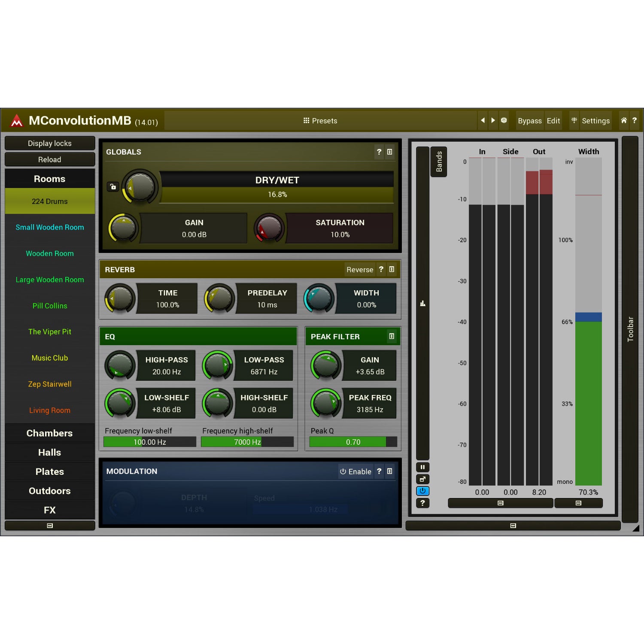Click the Display locks button

tap(50, 143)
